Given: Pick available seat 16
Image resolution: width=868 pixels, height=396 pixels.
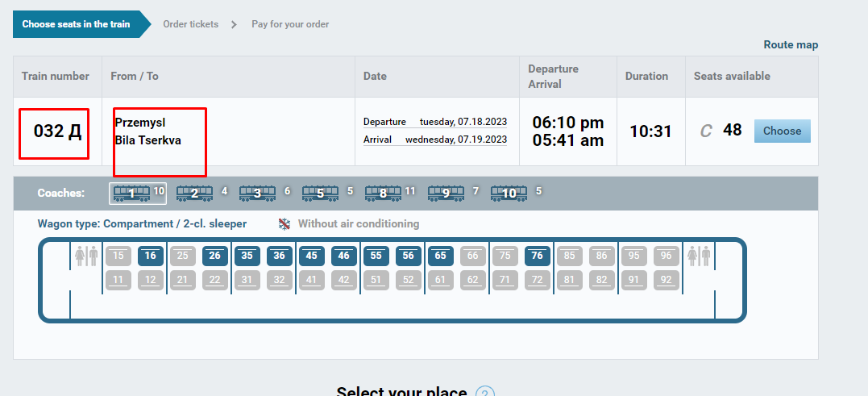Looking at the screenshot, I should (x=151, y=256).
